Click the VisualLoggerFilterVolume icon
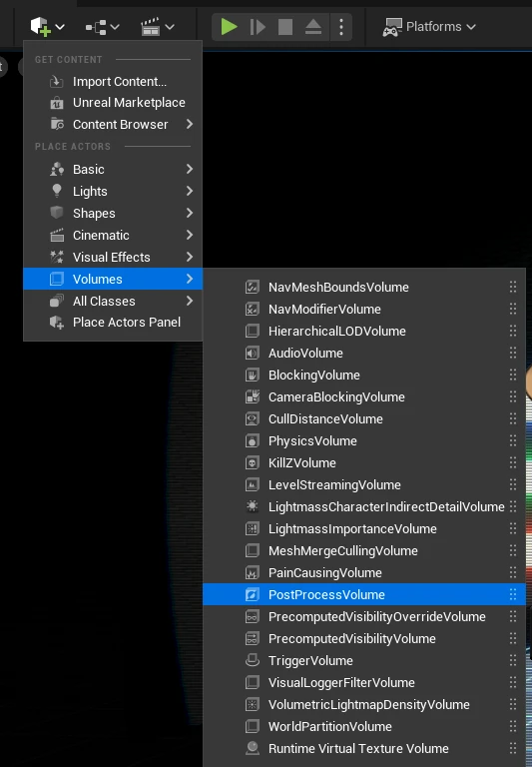 coord(252,682)
